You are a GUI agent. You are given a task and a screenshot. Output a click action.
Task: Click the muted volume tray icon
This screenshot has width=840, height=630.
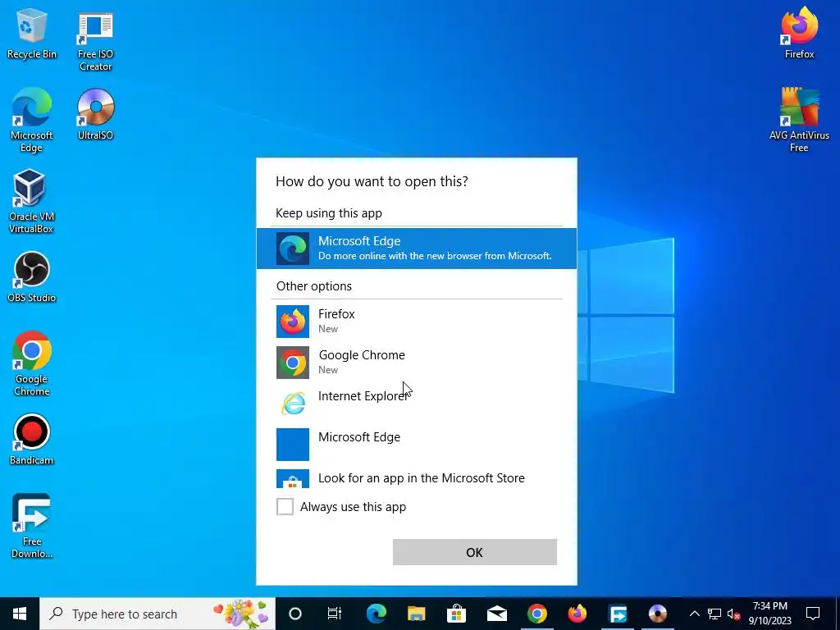(x=733, y=614)
